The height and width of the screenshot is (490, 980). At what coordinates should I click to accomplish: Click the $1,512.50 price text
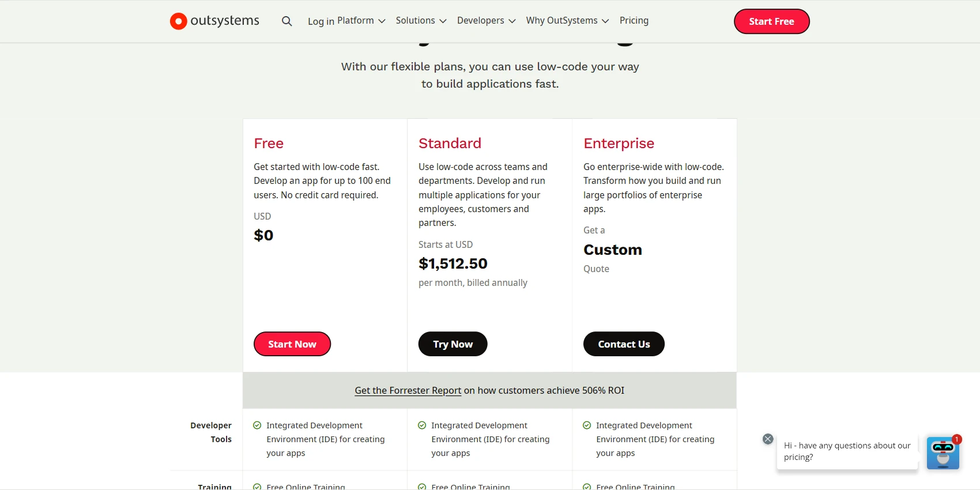[453, 263]
